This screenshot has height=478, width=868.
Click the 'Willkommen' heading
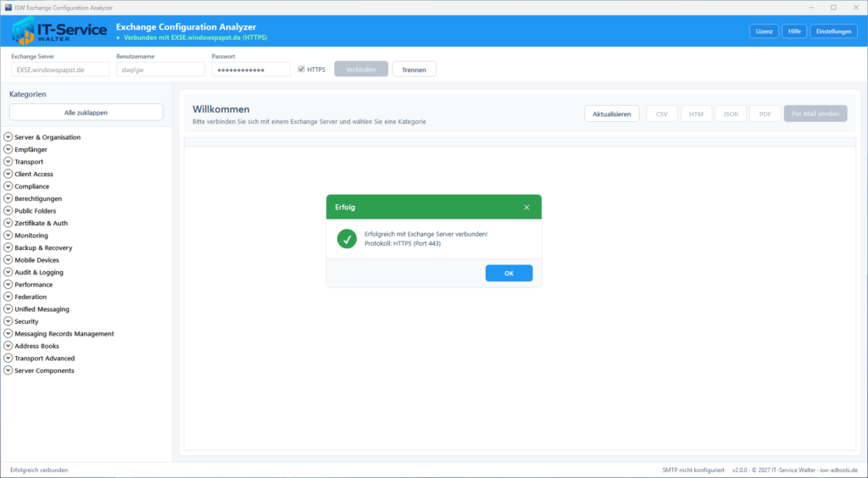tap(221, 109)
